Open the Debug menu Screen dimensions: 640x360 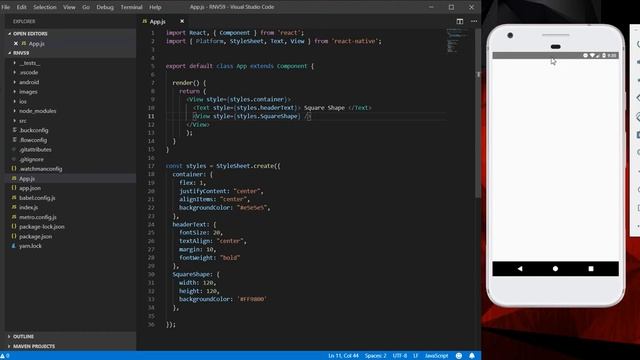(105, 7)
